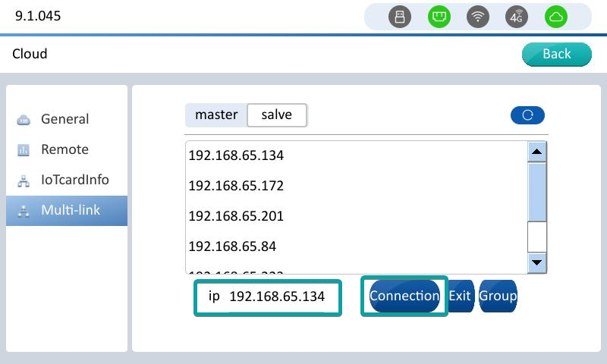Click the General sidebar cloud icon

pyautogui.click(x=24, y=120)
